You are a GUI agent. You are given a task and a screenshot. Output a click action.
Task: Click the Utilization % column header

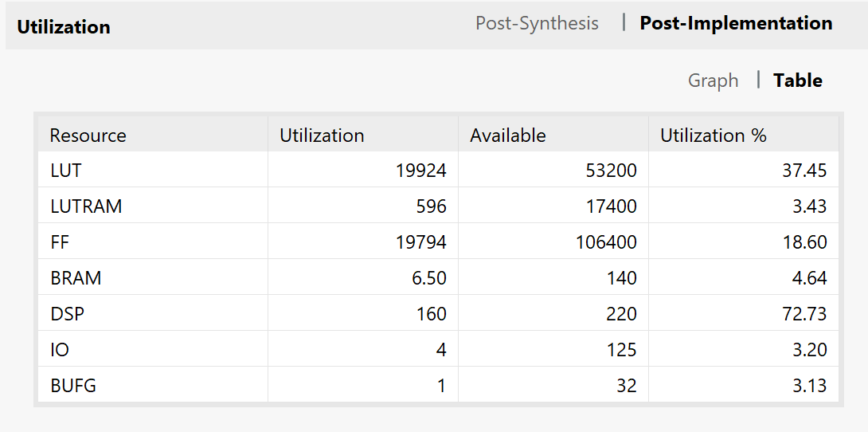pos(713,135)
